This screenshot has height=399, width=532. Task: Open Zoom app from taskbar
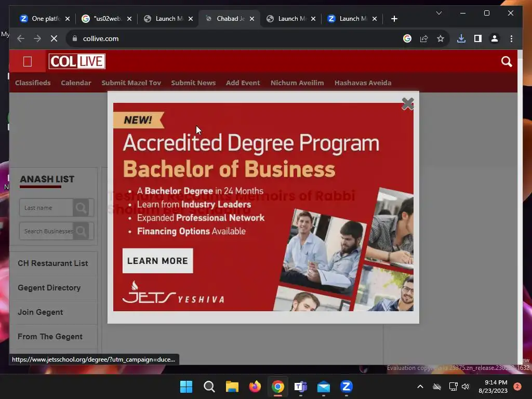(x=347, y=387)
